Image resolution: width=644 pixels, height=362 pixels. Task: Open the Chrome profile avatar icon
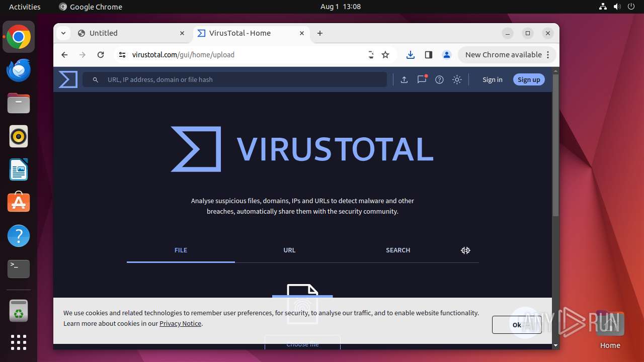point(446,55)
